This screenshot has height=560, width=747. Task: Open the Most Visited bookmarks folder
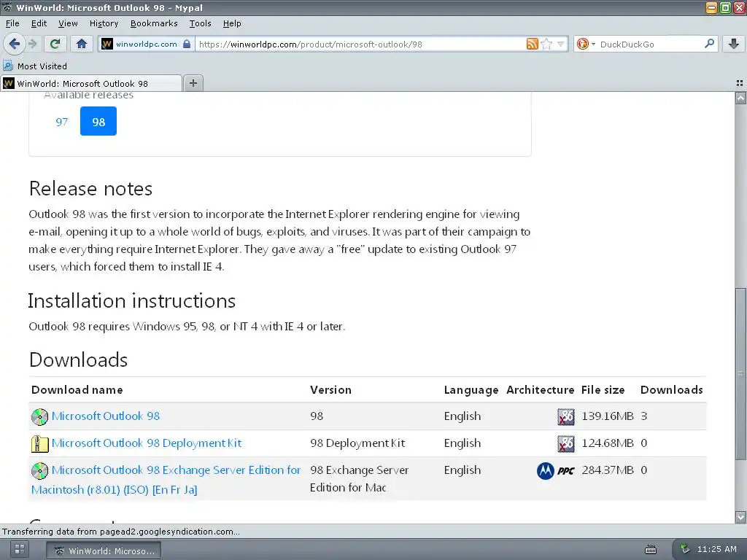pyautogui.click(x=35, y=66)
